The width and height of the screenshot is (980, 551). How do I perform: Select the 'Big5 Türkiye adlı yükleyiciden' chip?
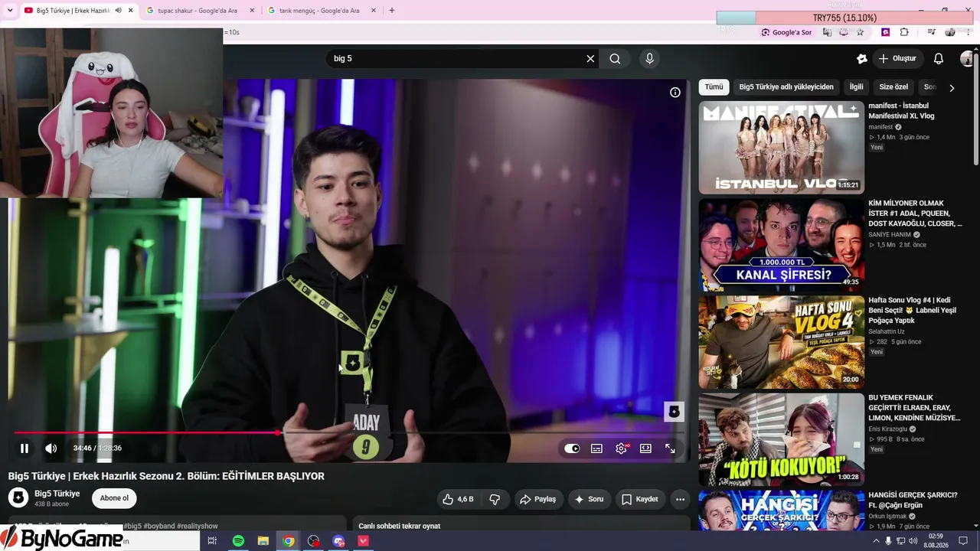pos(786,87)
